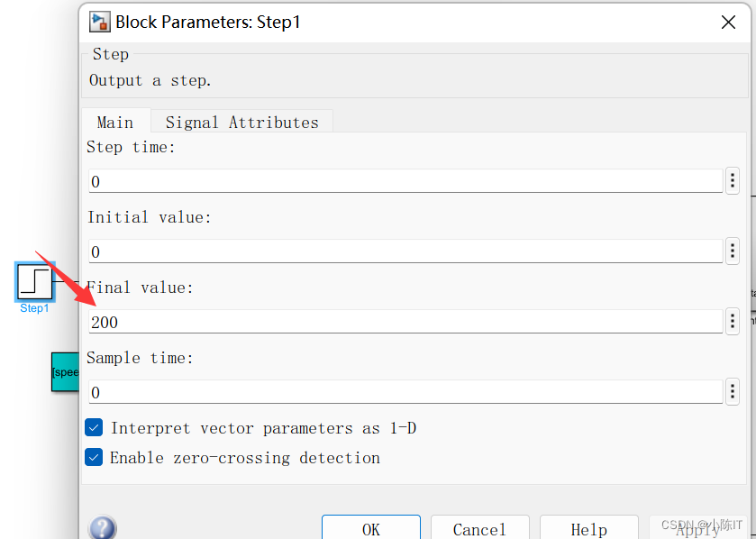Switch to the Signal Attributes tab
Image resolution: width=756 pixels, height=539 pixels.
[241, 123]
